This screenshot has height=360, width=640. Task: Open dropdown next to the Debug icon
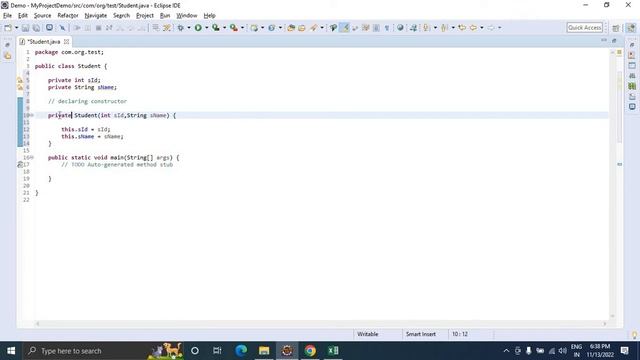[x=189, y=28]
